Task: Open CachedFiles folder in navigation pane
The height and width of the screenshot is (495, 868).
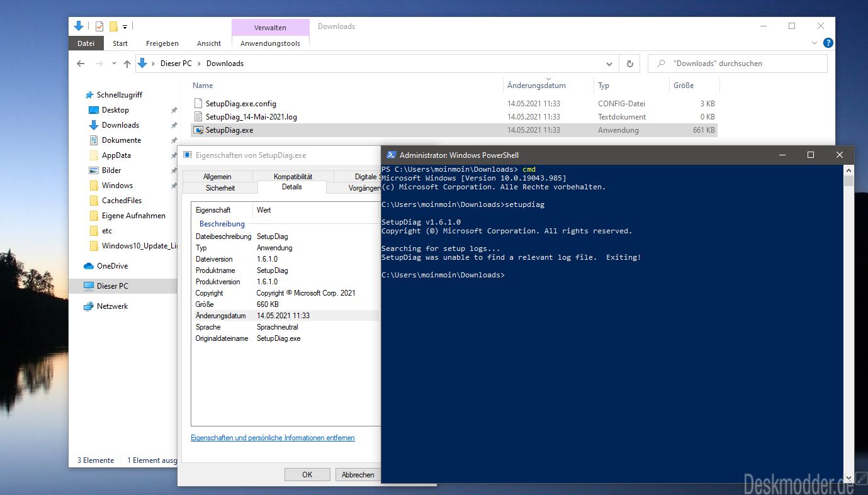Action: (x=121, y=201)
